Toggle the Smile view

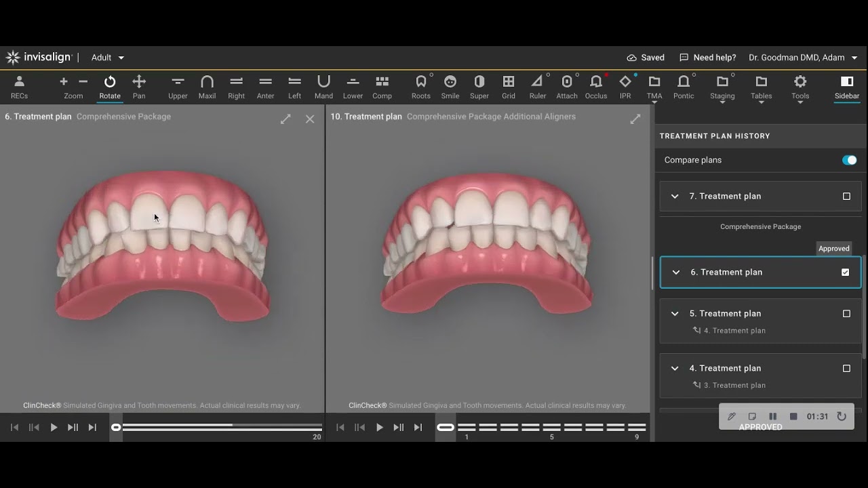tap(450, 87)
